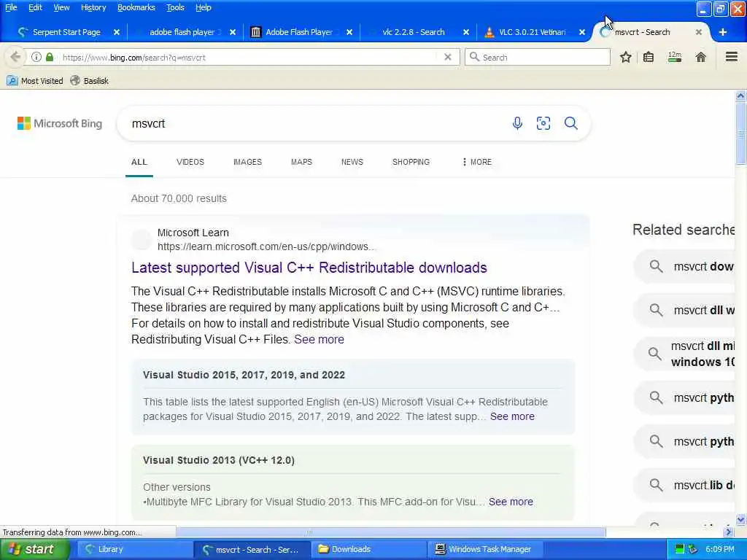This screenshot has height=560, width=747.
Task: Click the horizontal scrollbar thumb
Action: point(391,532)
